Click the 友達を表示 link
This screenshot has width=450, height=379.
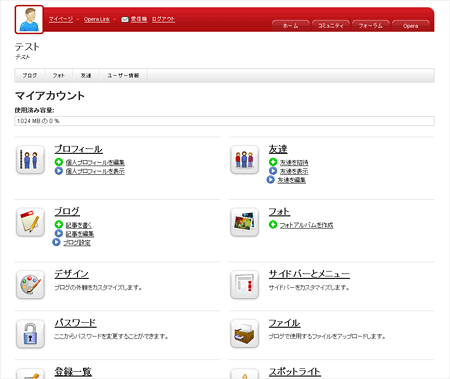pyautogui.click(x=294, y=171)
